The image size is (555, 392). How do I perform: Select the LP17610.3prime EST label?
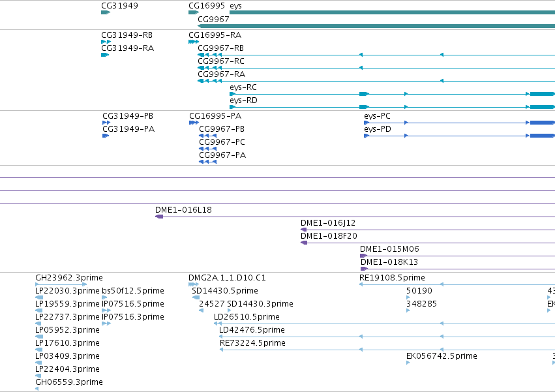[x=67, y=344]
